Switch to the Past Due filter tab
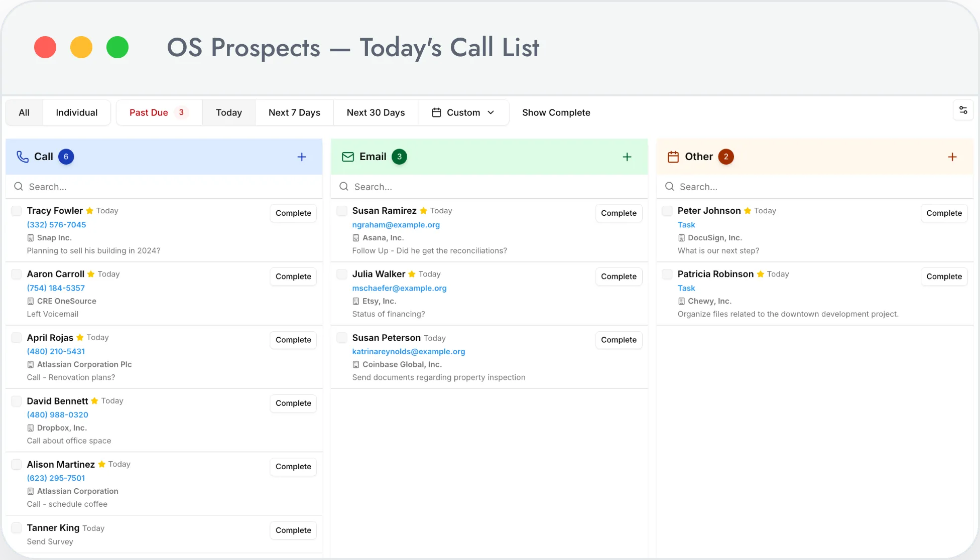 pyautogui.click(x=159, y=112)
